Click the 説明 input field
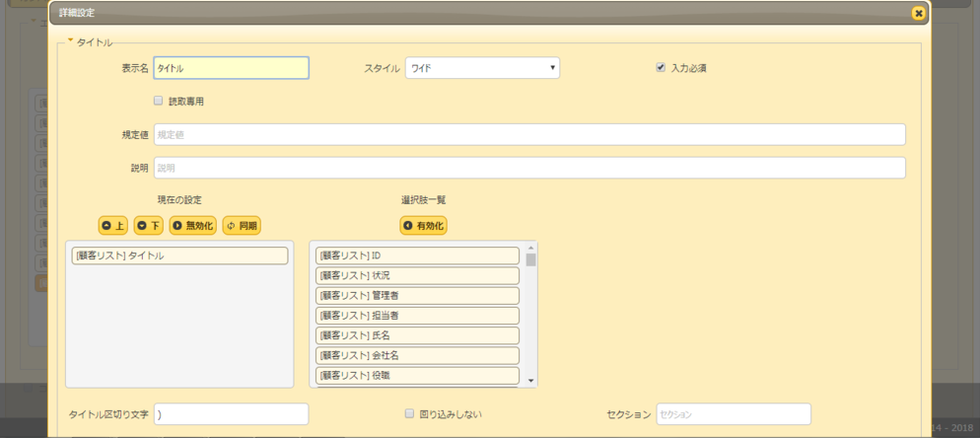 (x=529, y=168)
